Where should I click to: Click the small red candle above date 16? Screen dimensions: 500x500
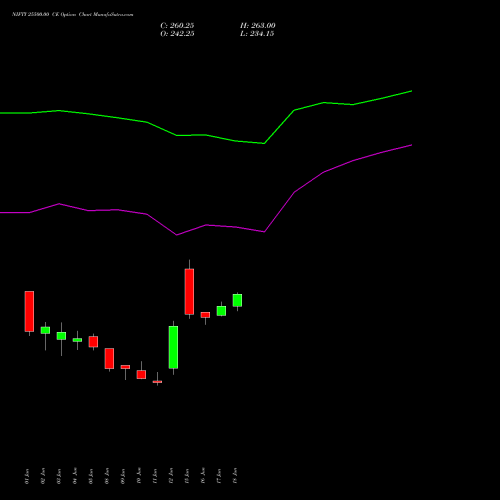pos(205,315)
